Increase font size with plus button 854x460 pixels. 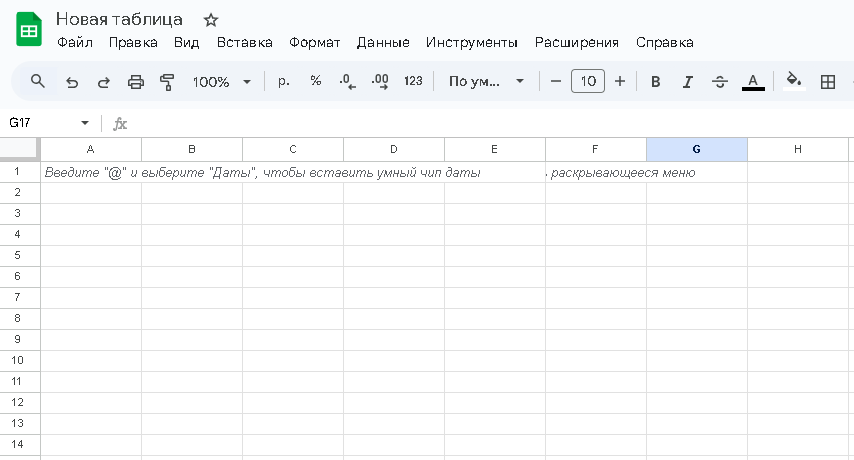pos(620,82)
